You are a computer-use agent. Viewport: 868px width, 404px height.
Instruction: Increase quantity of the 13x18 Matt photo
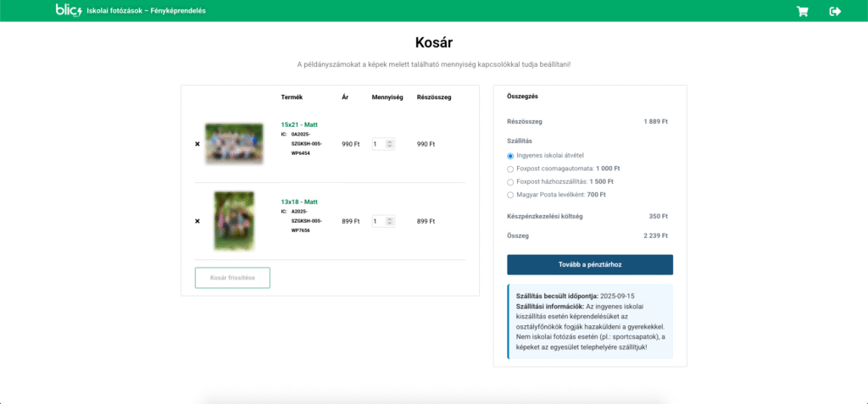pos(390,219)
